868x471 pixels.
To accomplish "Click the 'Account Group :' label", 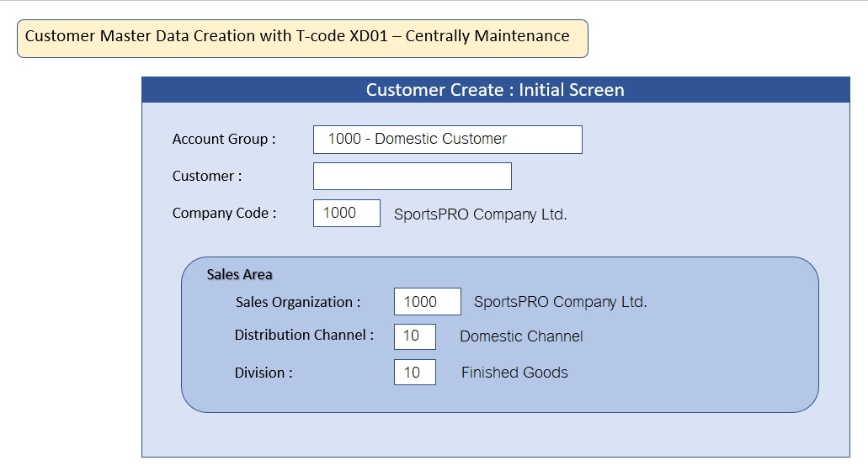I will (x=224, y=139).
